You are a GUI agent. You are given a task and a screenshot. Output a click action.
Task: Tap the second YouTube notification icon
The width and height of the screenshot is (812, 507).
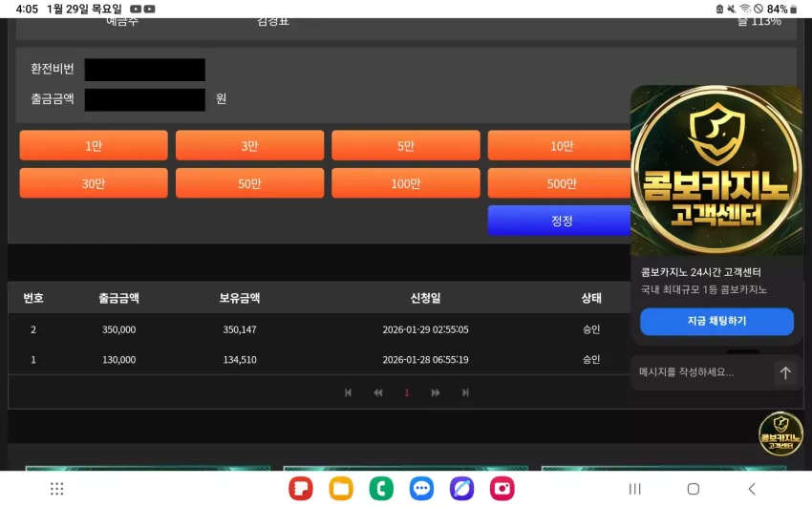(x=149, y=9)
